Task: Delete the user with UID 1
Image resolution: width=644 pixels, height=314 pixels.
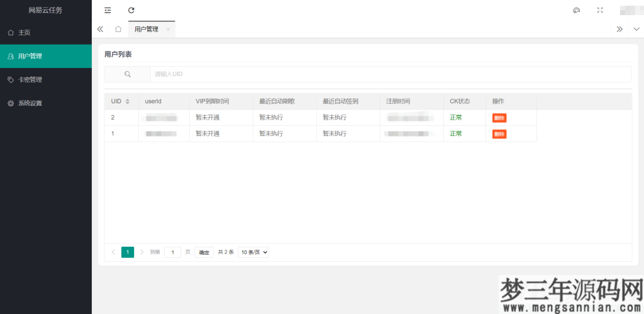Action: pos(499,134)
